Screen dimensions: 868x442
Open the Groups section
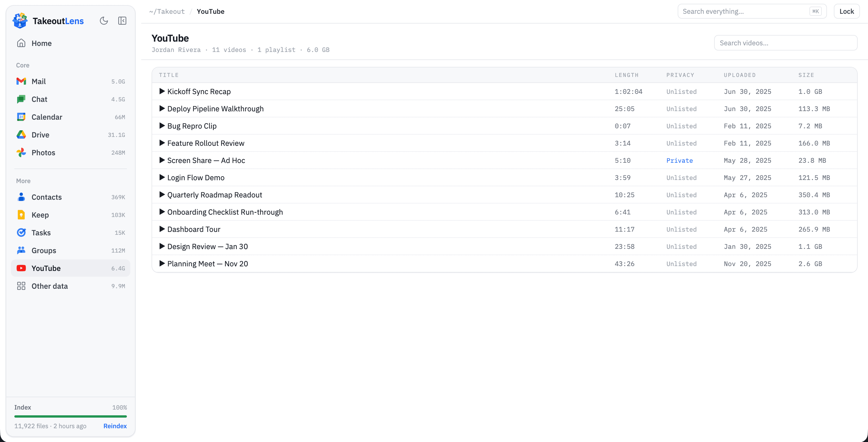pos(70,250)
